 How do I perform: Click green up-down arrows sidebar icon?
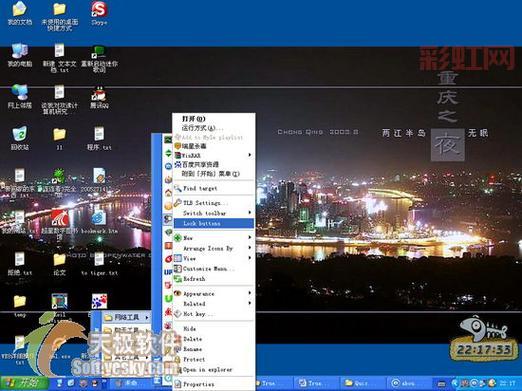(168, 153)
